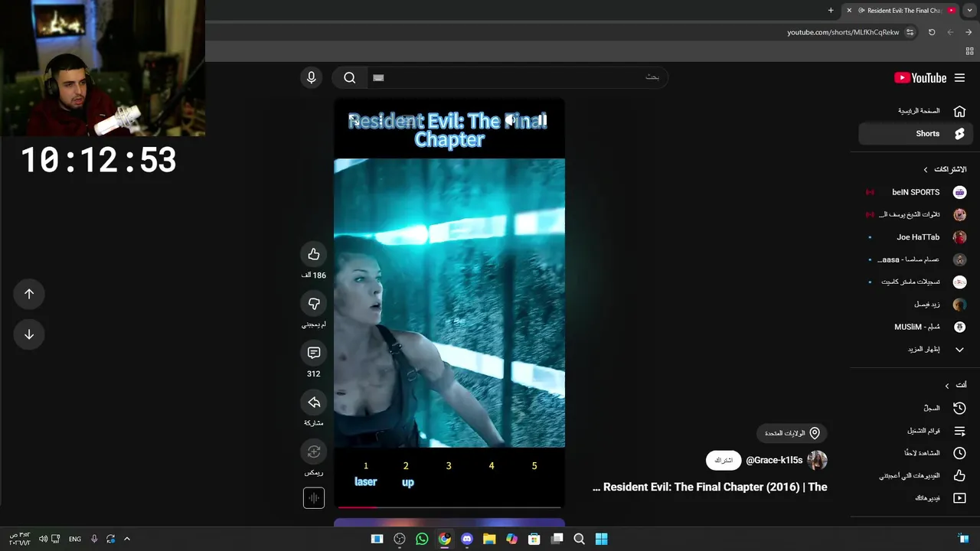Seek on the short's red progress bar
The height and width of the screenshot is (551, 980).
coord(449,507)
